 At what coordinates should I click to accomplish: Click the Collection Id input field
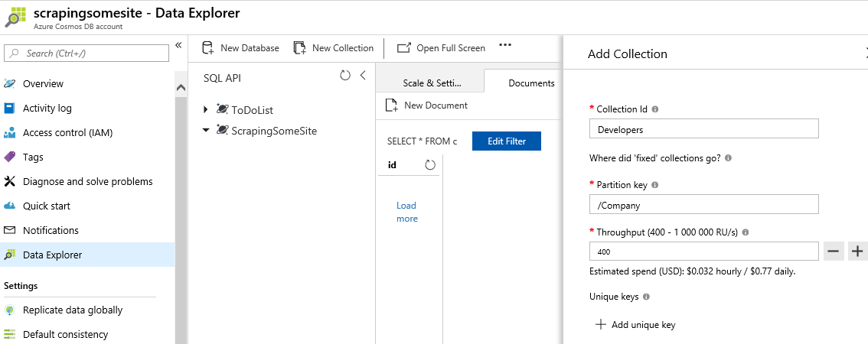704,129
